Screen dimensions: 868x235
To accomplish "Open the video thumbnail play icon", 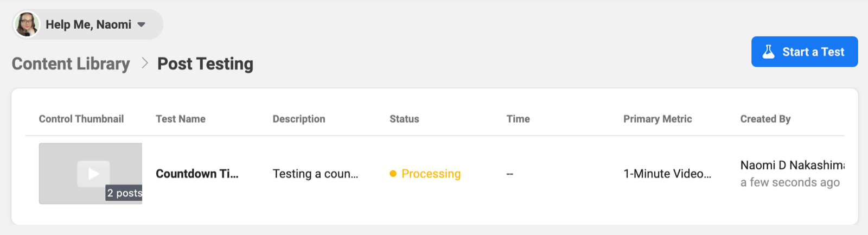I will point(93,174).
